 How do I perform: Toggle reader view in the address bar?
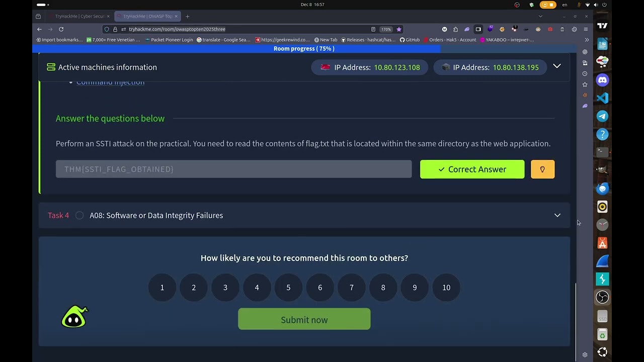tap(373, 29)
